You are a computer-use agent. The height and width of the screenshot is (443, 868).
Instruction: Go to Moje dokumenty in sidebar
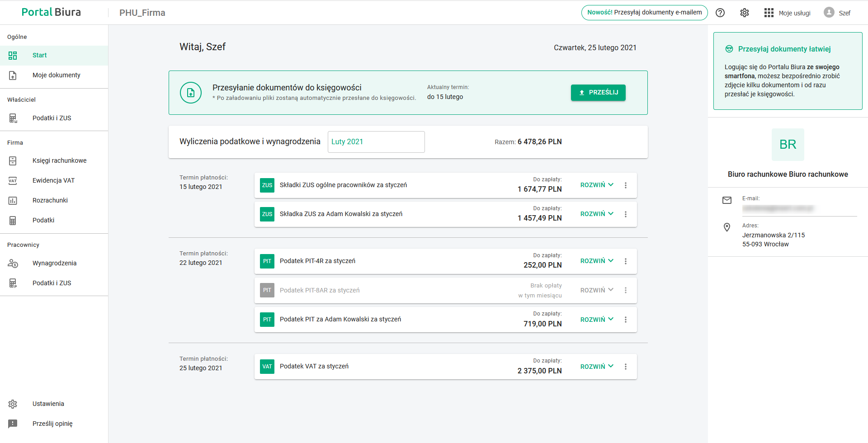(x=56, y=75)
